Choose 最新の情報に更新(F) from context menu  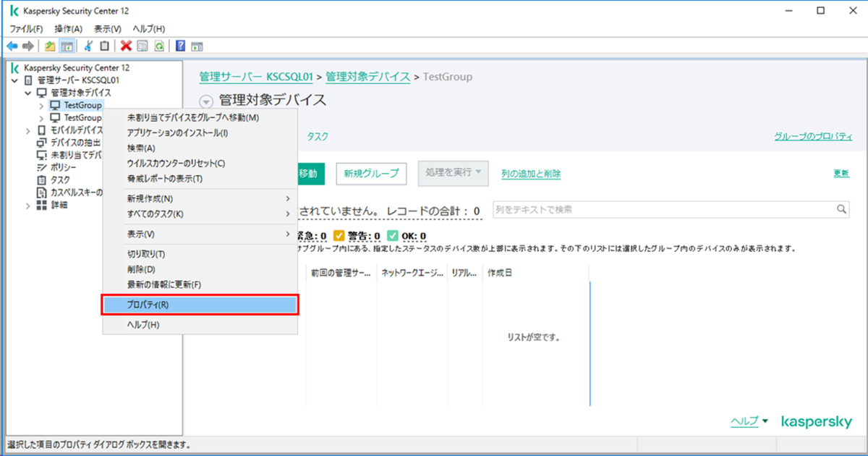tap(199, 284)
